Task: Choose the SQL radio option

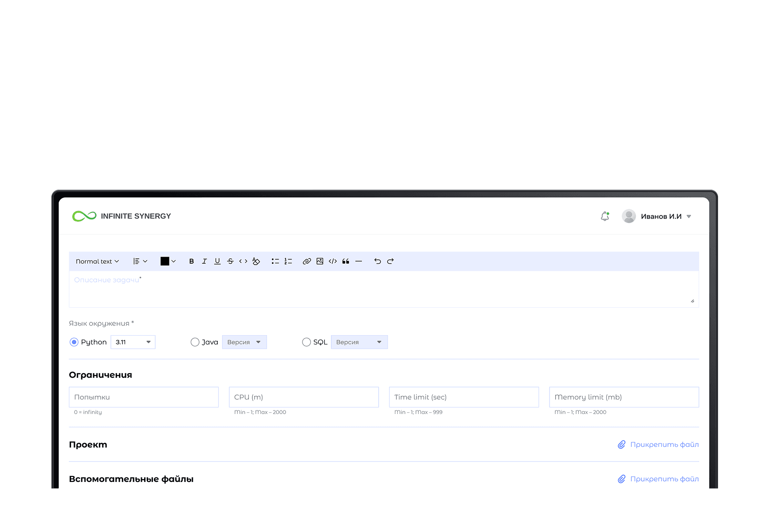Action: pyautogui.click(x=306, y=342)
